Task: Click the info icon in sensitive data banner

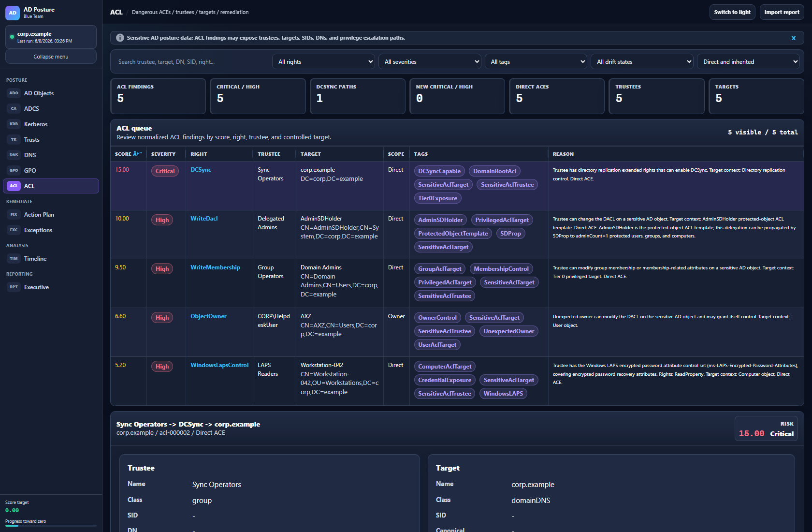Action: [x=120, y=38]
